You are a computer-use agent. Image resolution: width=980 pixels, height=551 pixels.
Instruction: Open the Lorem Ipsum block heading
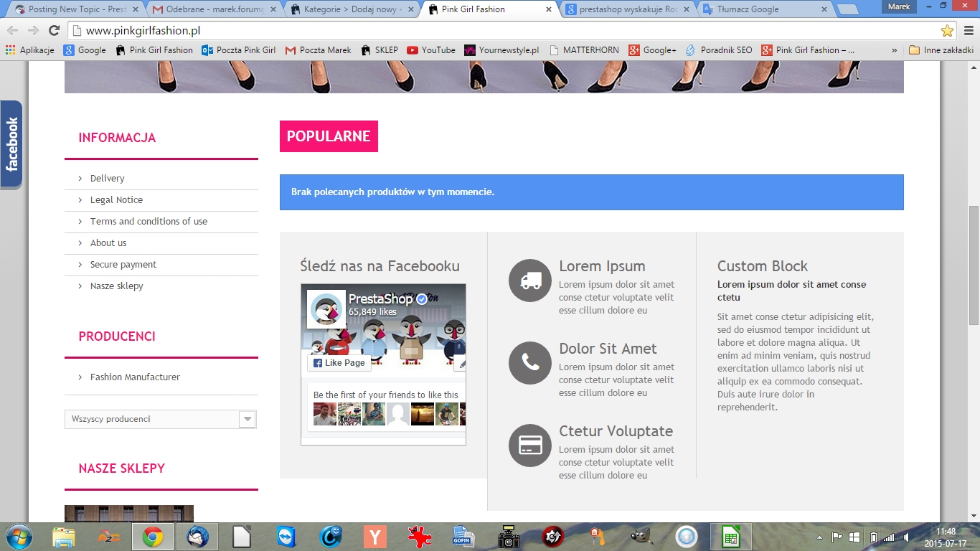[602, 266]
